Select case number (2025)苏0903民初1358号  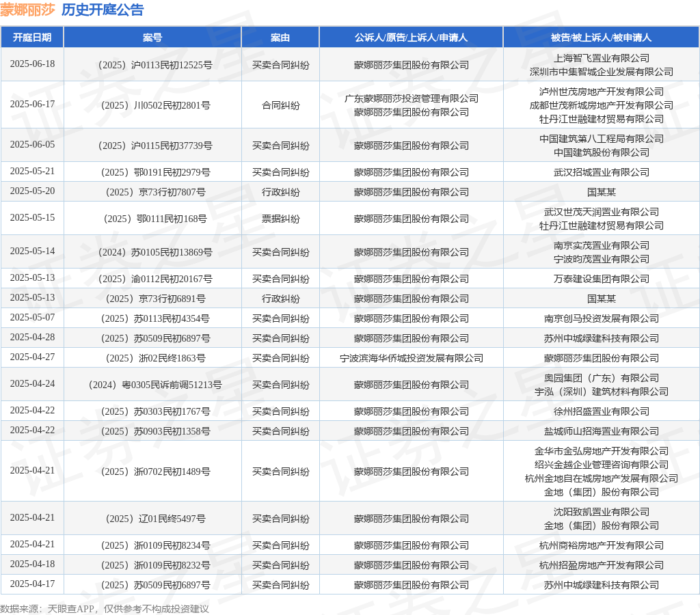coord(155,431)
